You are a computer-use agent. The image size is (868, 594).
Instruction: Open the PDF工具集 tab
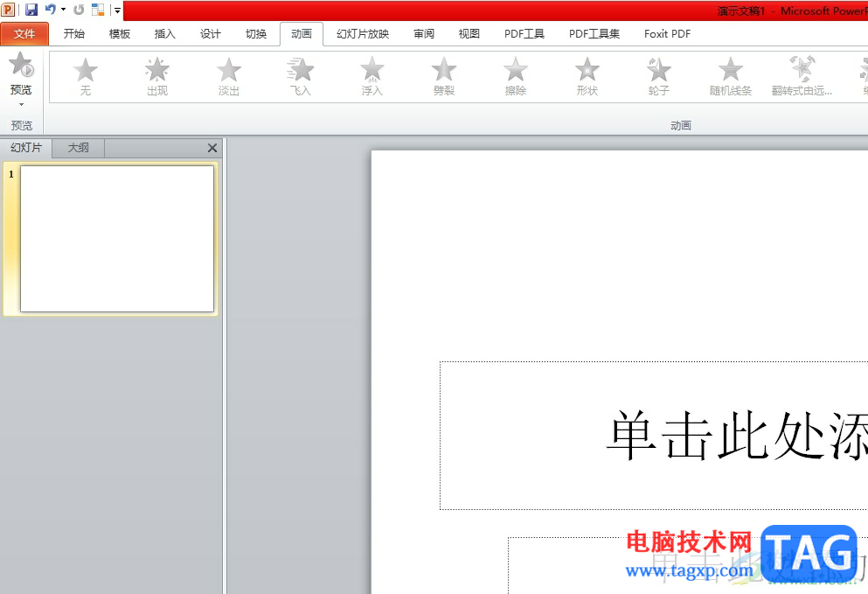pyautogui.click(x=594, y=34)
